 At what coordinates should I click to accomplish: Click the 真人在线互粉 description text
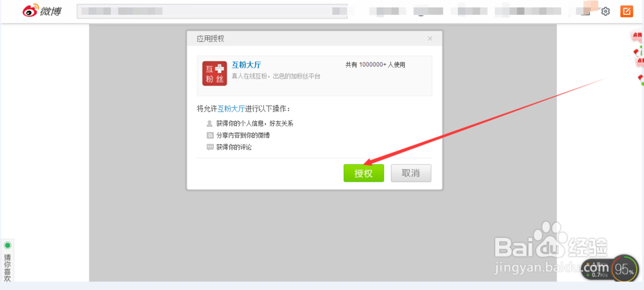point(276,76)
